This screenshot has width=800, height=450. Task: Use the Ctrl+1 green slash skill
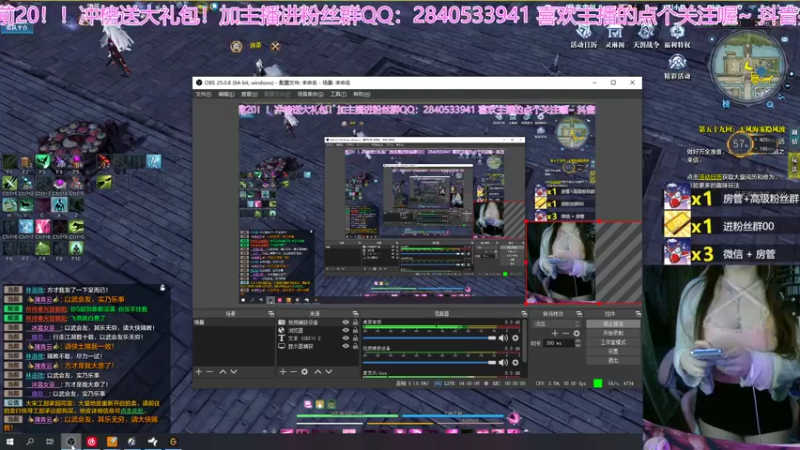[x=9, y=183]
